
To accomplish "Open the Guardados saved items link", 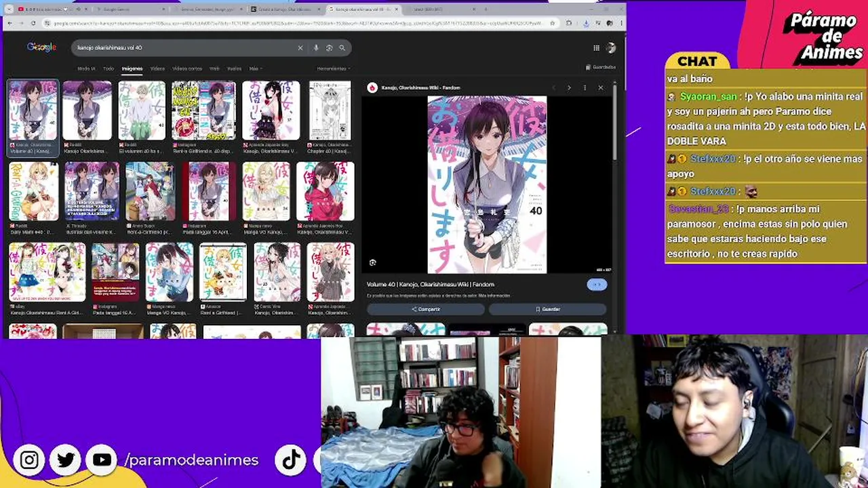I will [x=601, y=67].
